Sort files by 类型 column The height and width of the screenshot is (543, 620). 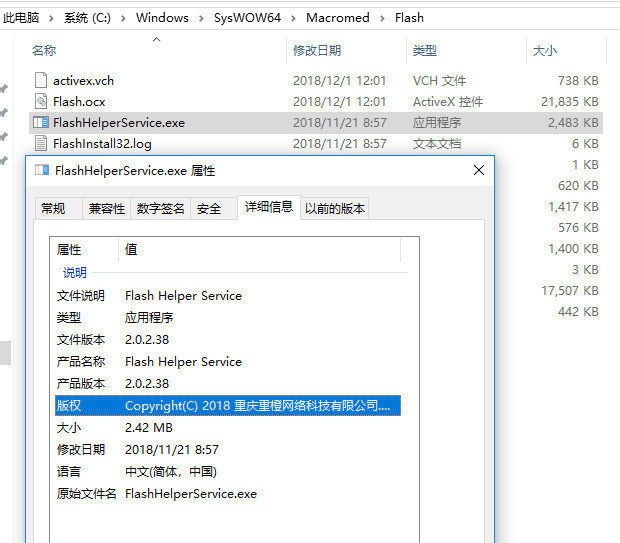pyautogui.click(x=425, y=50)
